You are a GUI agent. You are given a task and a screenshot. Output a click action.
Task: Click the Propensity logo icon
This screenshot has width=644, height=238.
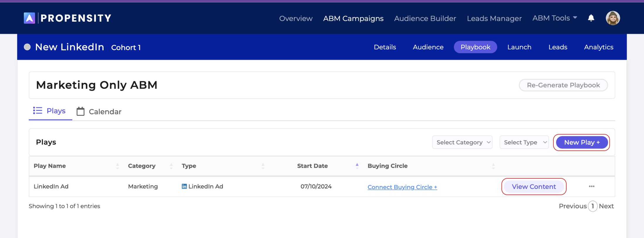coord(29,18)
